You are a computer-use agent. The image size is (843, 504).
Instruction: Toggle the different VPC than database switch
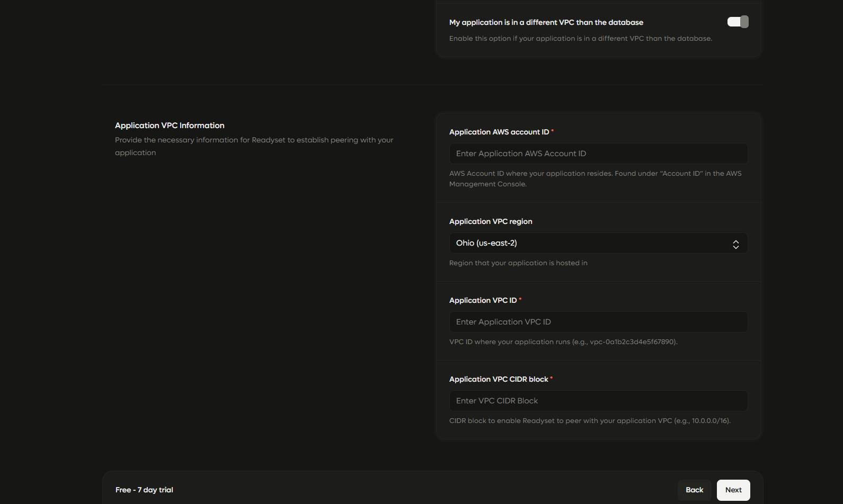[738, 22]
